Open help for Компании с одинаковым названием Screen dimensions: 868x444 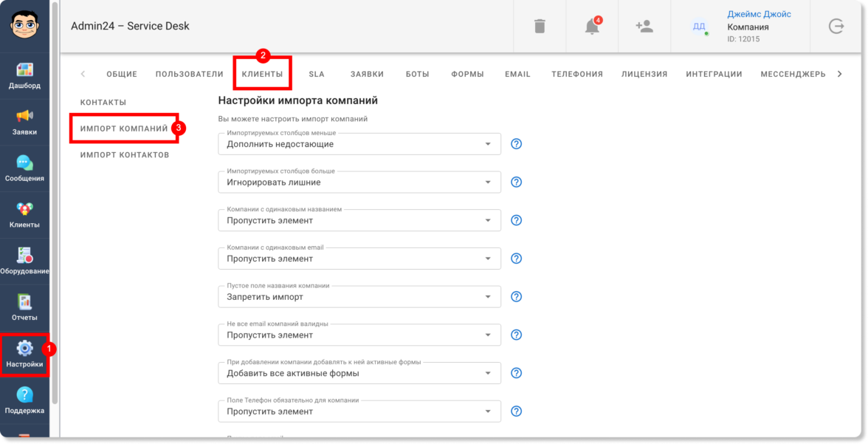(516, 221)
